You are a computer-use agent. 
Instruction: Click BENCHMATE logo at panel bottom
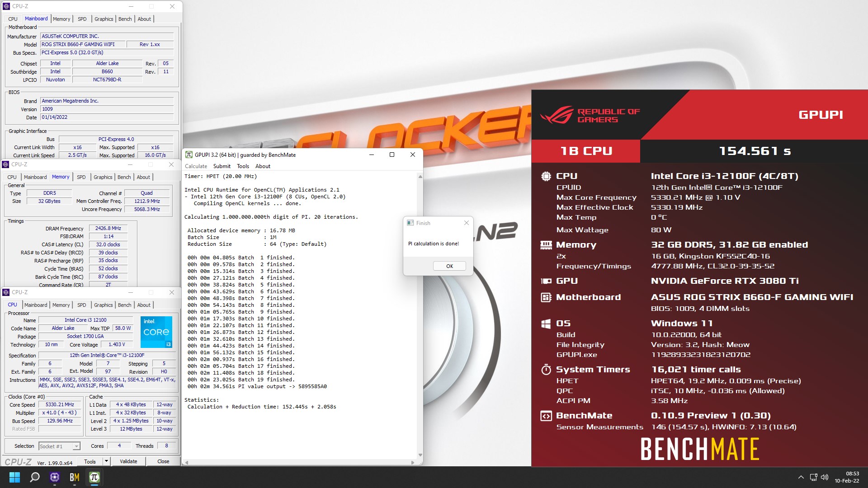(x=700, y=449)
